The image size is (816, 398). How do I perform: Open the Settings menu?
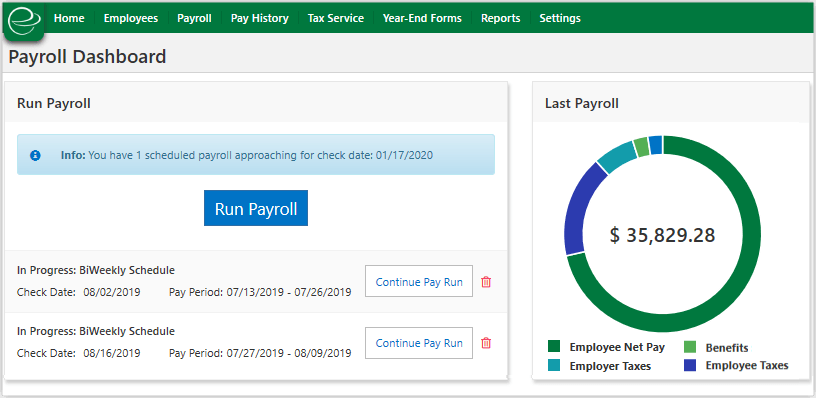[560, 18]
